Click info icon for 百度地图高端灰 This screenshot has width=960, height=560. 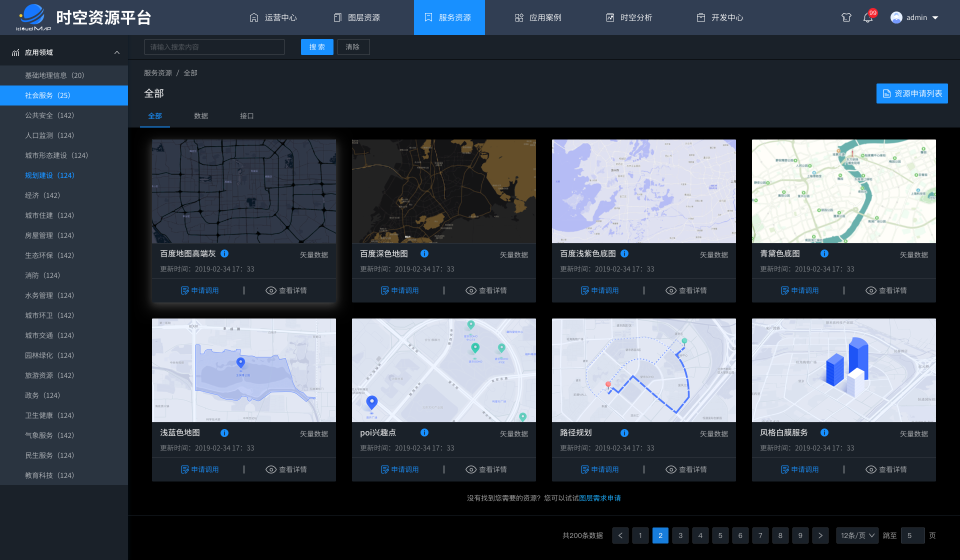click(x=224, y=253)
